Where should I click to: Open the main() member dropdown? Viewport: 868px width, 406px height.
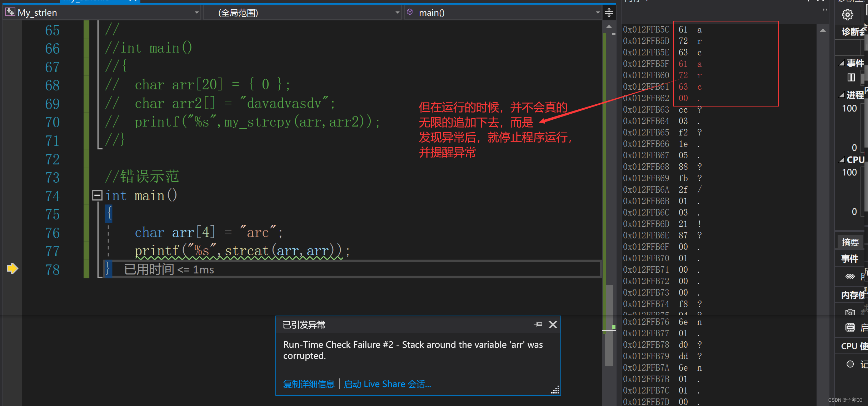click(x=598, y=13)
